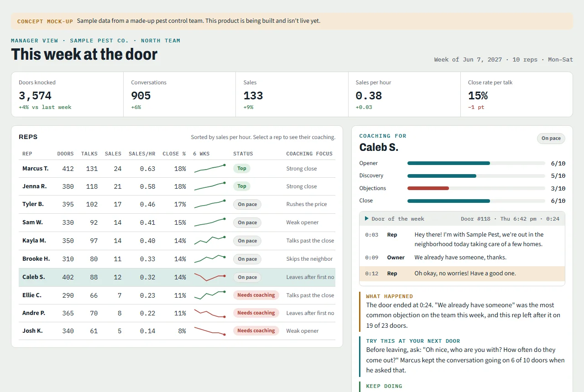Select rep Jenna R. in the table

pos(34,186)
